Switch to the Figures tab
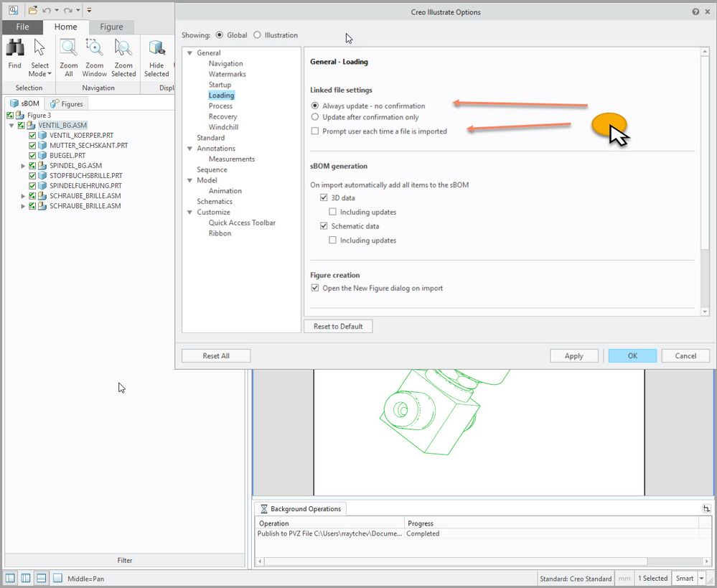Screen dimensions: 717x588 [66, 104]
